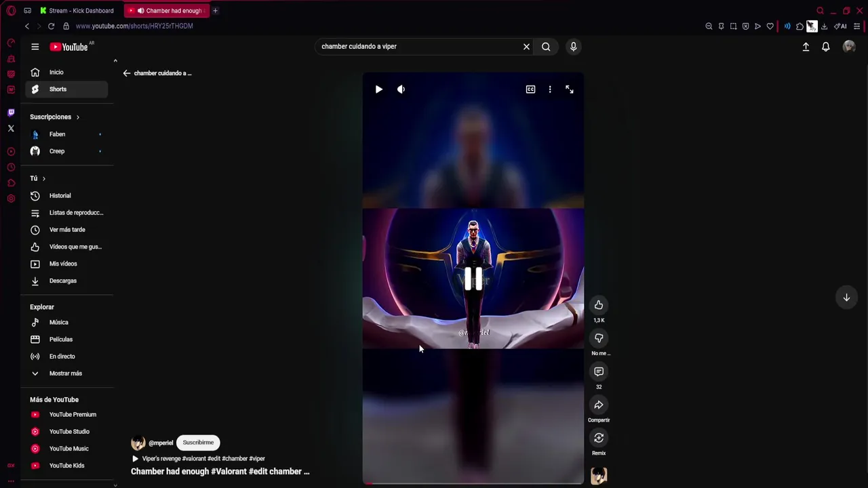Screen dimensions: 868x488
Task: Open the @mperiel channel link
Action: pyautogui.click(x=161, y=443)
